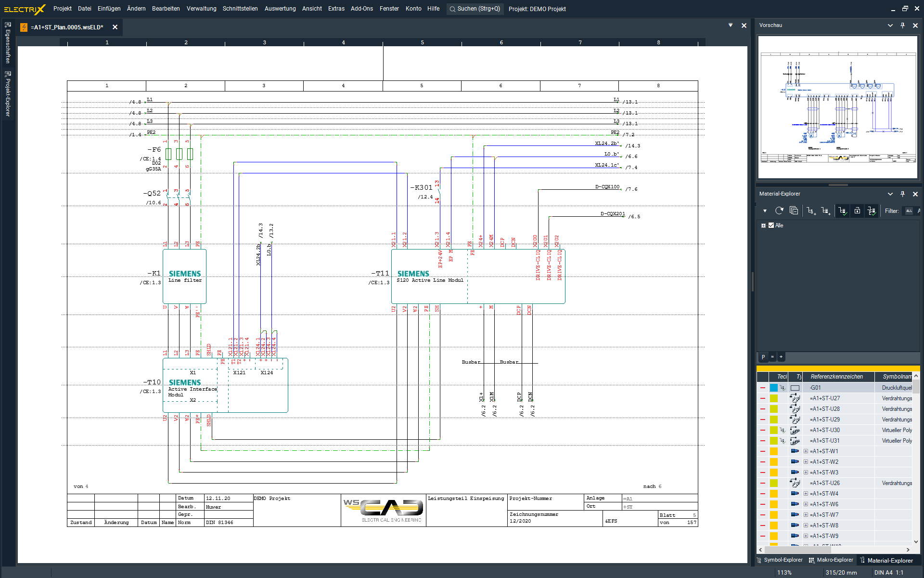The width and height of the screenshot is (924, 578).
Task: Expand the Alle tree node
Action: click(763, 225)
